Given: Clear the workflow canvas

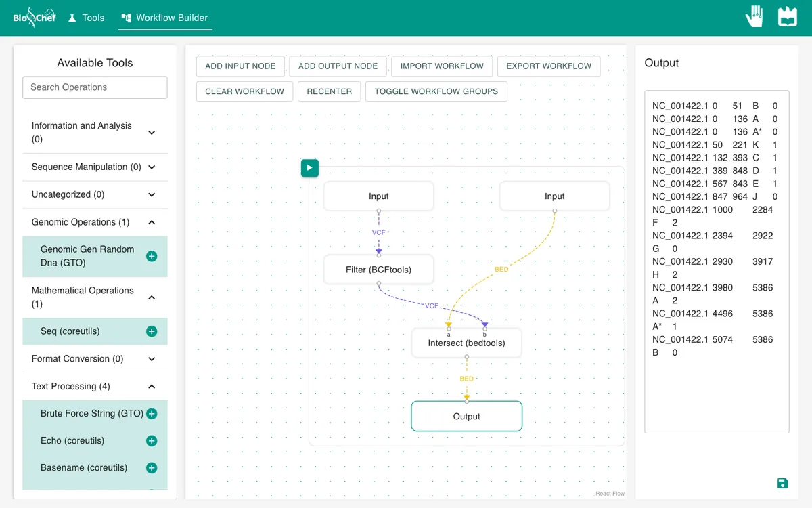Looking at the screenshot, I should click(x=245, y=91).
